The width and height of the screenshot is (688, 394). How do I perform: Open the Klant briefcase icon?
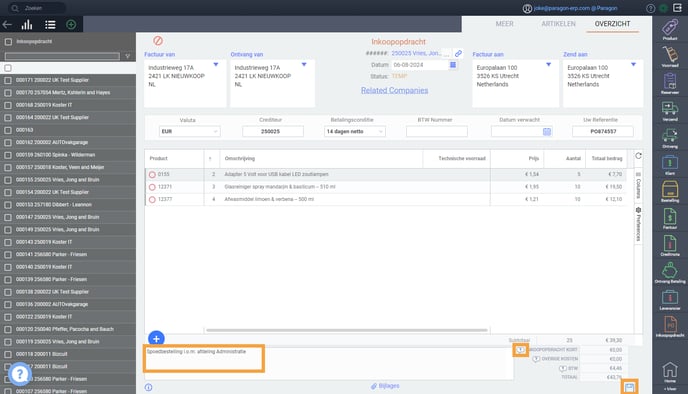[670, 162]
